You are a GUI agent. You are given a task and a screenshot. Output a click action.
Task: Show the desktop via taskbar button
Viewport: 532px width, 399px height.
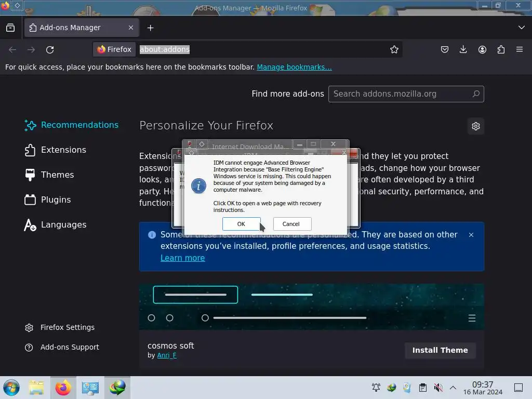click(518, 388)
